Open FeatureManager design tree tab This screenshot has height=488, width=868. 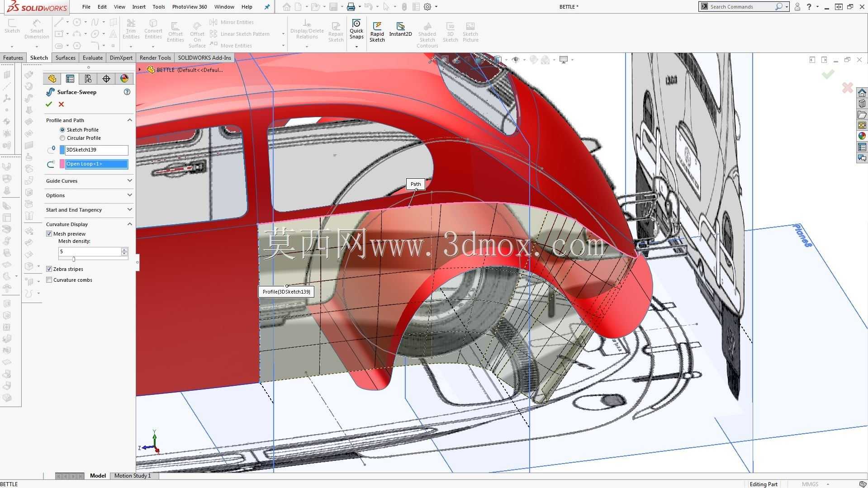tap(52, 79)
